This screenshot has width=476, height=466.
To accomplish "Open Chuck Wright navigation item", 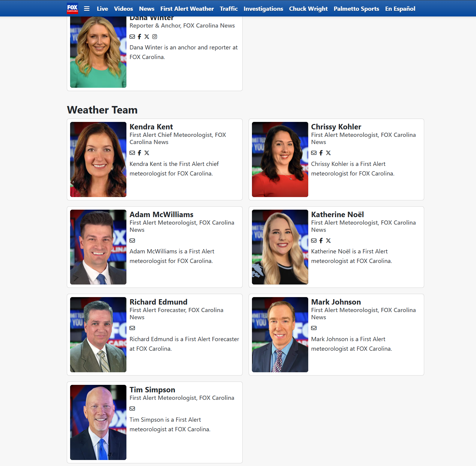I will click(x=308, y=9).
